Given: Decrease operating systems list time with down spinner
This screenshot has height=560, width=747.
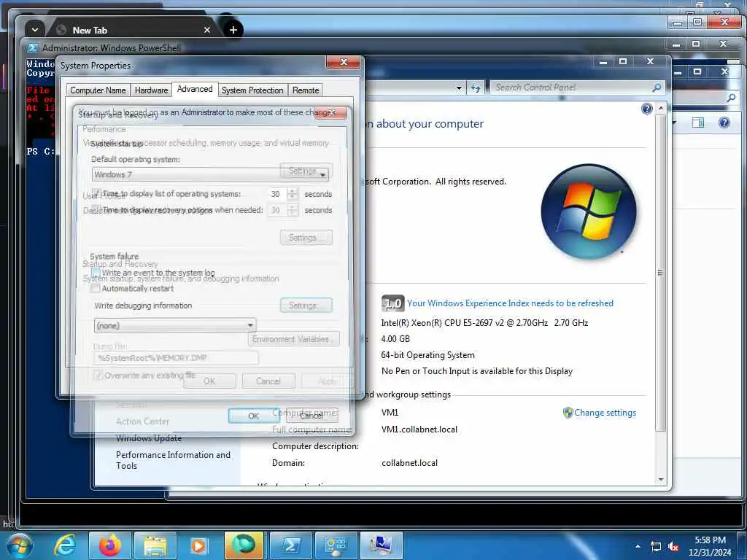Looking at the screenshot, I should tap(293, 197).
